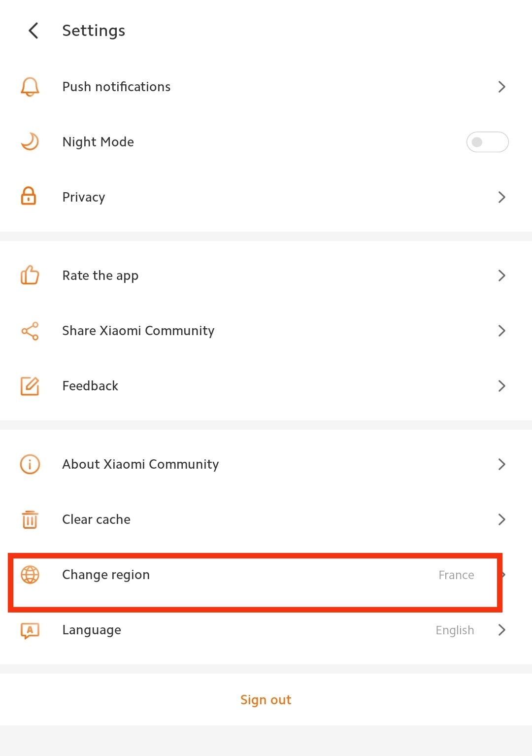Viewport: 532px width, 756px height.
Task: Expand Push notifications with its chevron
Action: [501, 87]
